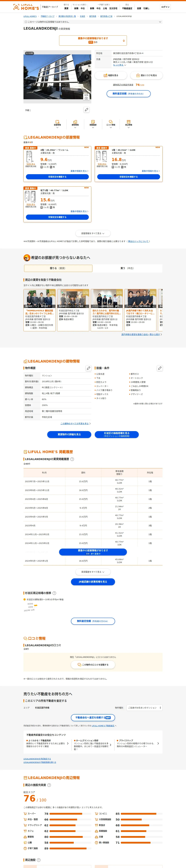
Task: Edit the exterior photo caption (pencil icon)
Action: pyautogui.click(x=86, y=110)
